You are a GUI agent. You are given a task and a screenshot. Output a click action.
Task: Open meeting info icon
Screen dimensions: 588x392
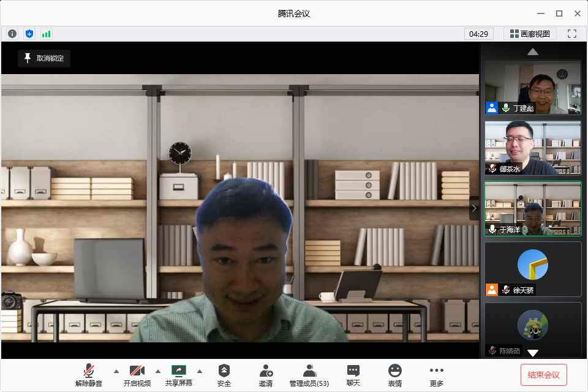point(12,34)
